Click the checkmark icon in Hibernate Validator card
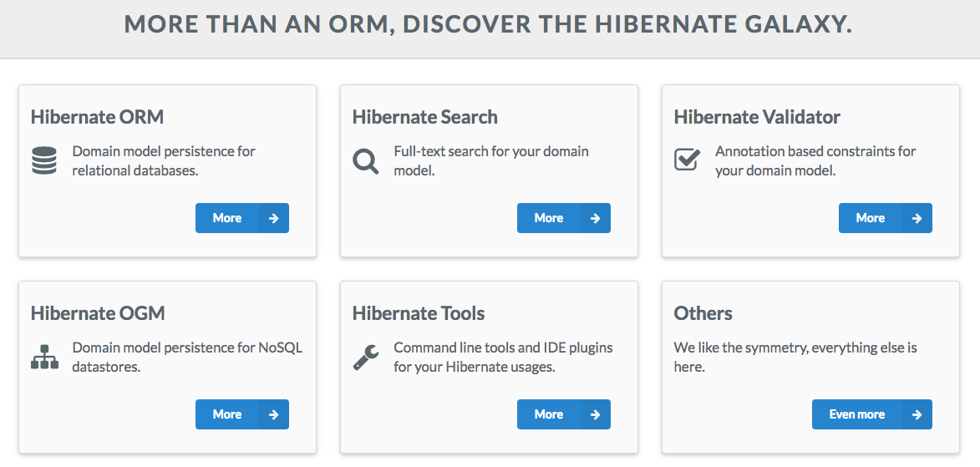The height and width of the screenshot is (467, 980). [x=688, y=159]
